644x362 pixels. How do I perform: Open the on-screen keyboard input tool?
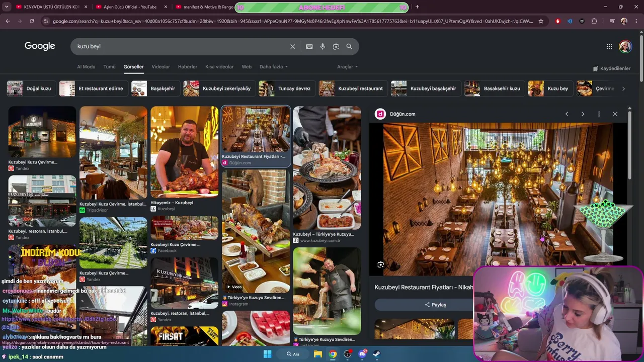coord(309,46)
